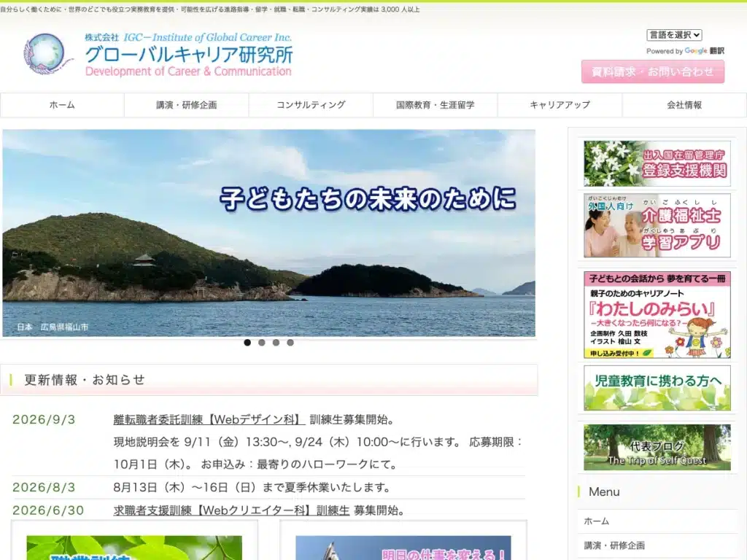Screen dimensions: 747x560
Task: Open the language selection dropdown
Action: (673, 35)
